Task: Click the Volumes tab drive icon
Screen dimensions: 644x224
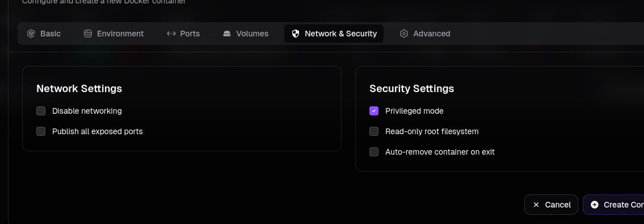Action: pyautogui.click(x=227, y=34)
